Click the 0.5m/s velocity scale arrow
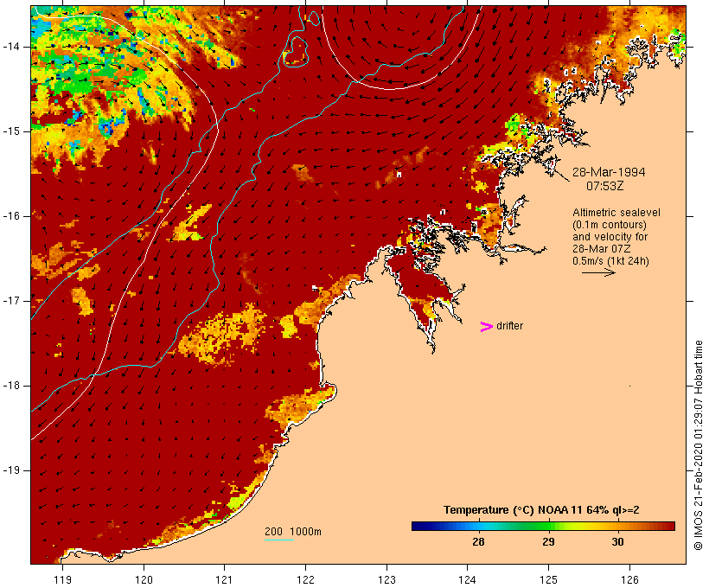Viewport: 709px width, 588px height. click(x=598, y=272)
